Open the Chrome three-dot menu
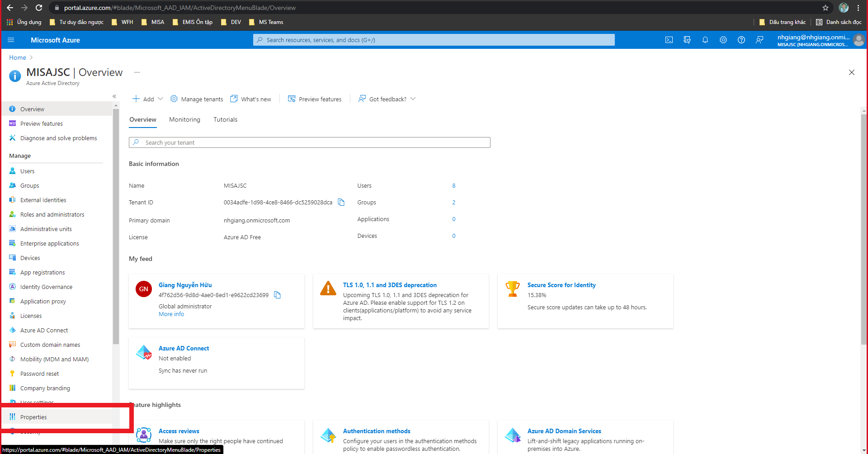Screen dimensions: 868x454 pyautogui.click(x=858, y=8)
